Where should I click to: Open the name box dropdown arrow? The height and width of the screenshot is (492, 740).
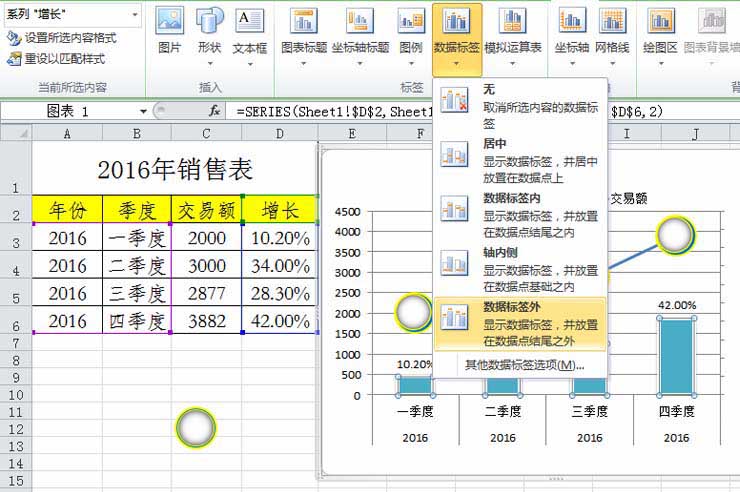coord(144,111)
